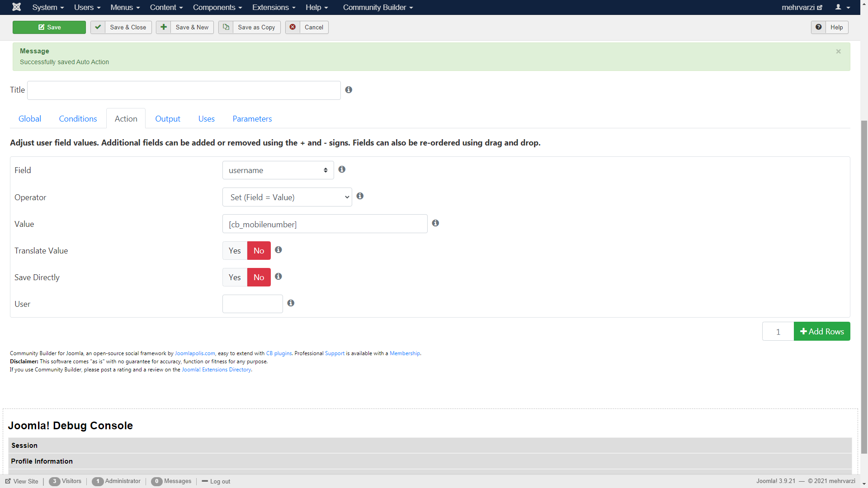Select the Action tab
This screenshot has width=868, height=488.
coord(126,119)
